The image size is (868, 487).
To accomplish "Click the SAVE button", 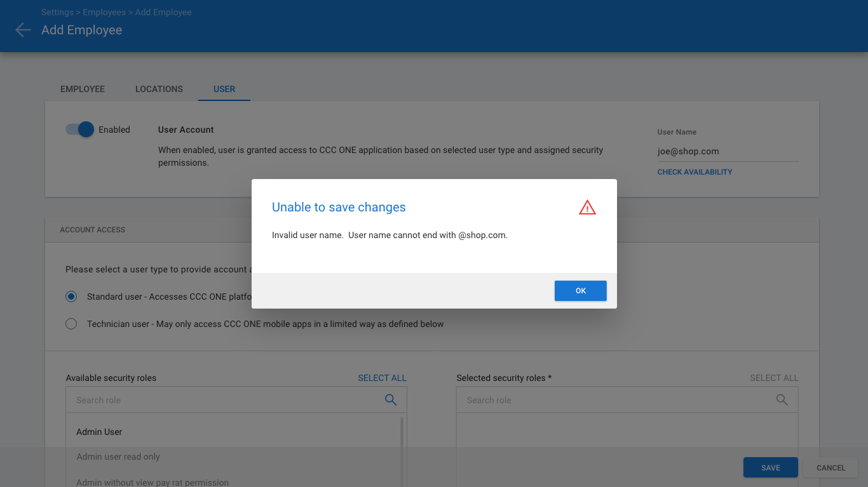I will click(770, 468).
